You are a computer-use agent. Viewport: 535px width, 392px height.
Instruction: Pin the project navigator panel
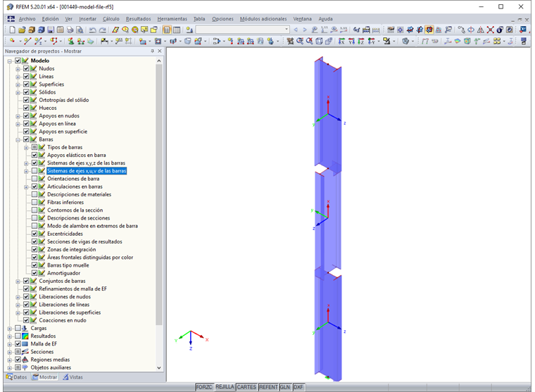(152, 51)
